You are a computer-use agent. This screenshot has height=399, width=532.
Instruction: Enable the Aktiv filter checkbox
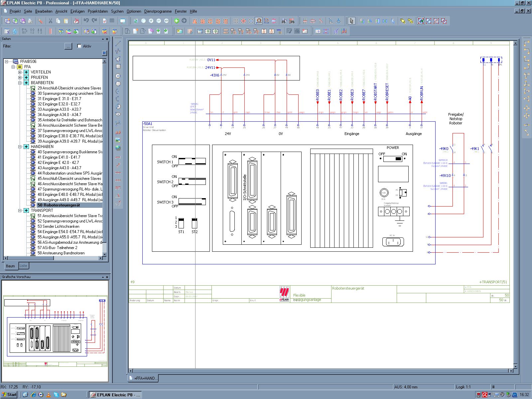pos(79,46)
